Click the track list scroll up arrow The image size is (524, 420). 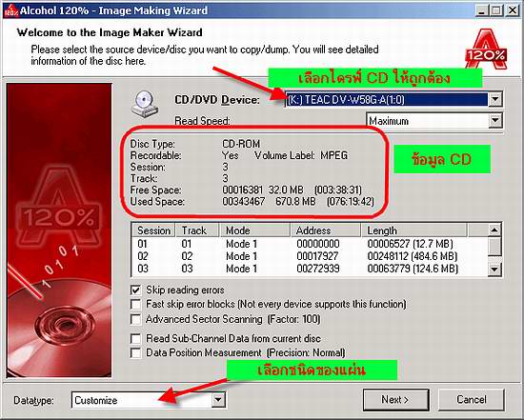(x=494, y=230)
